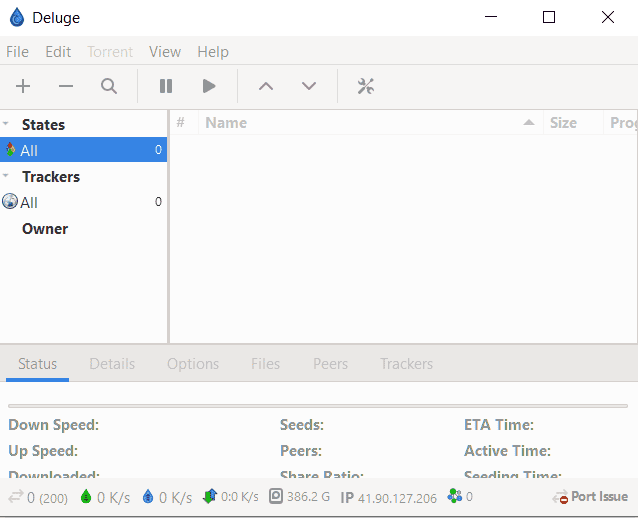Image resolution: width=638 pixels, height=518 pixels.
Task: Click green download speed indicator
Action: click(105, 497)
